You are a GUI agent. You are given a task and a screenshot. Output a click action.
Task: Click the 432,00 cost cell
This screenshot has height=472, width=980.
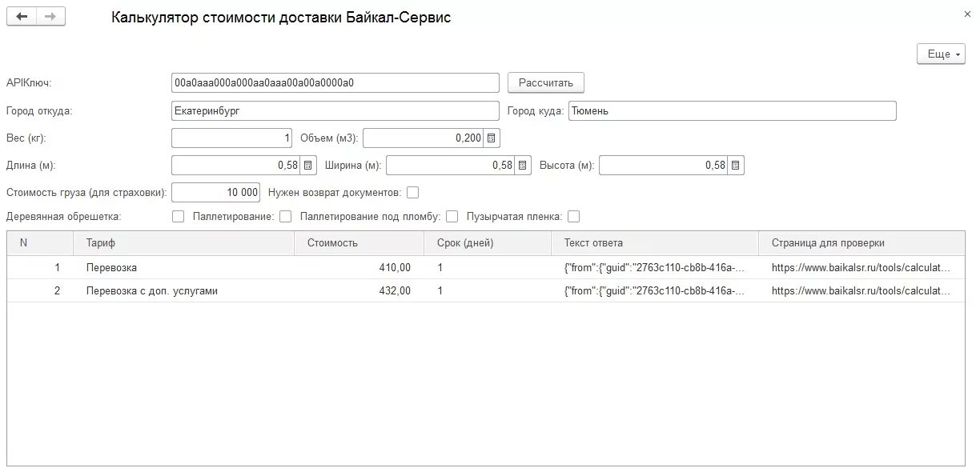coord(359,291)
